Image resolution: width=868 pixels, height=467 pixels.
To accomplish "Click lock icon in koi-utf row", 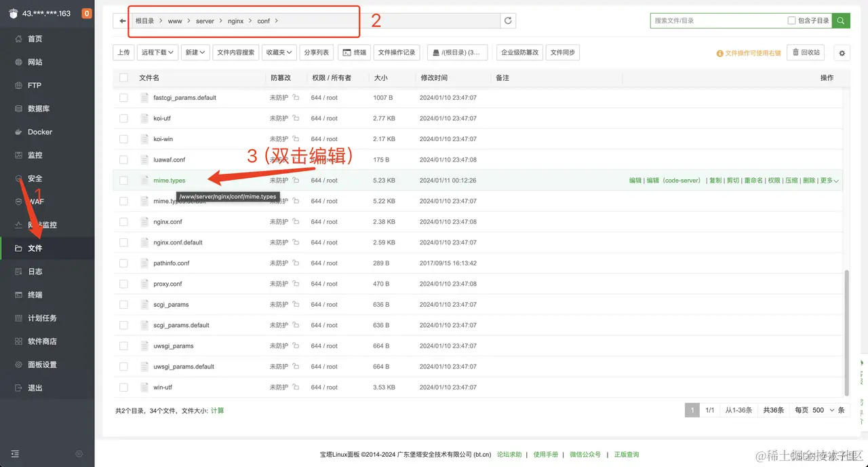I will click(x=296, y=118).
